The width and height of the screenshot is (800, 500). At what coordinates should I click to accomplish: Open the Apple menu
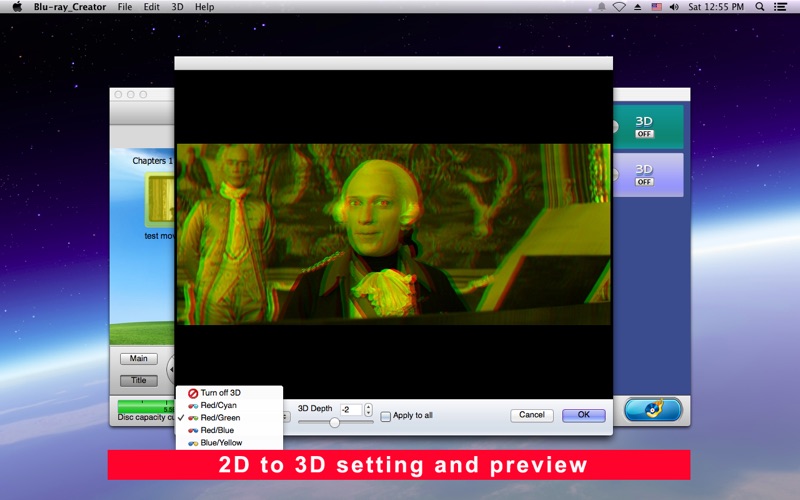point(17,7)
